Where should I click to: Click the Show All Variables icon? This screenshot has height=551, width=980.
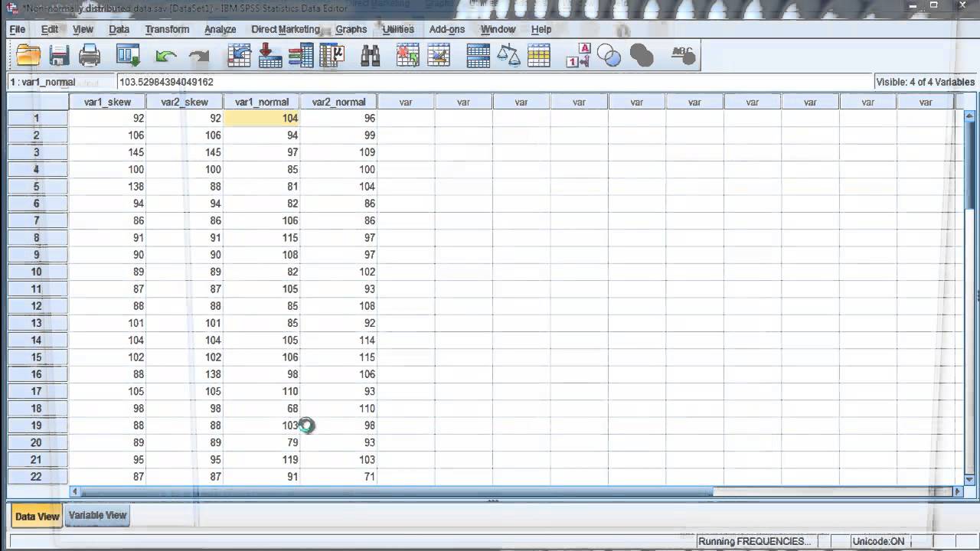click(642, 55)
